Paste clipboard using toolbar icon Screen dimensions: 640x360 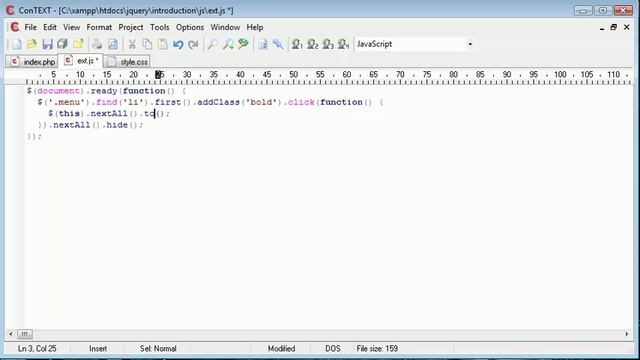(163, 44)
